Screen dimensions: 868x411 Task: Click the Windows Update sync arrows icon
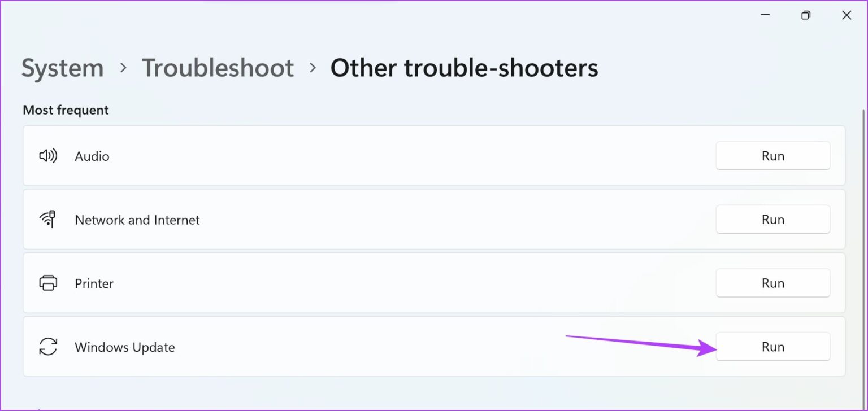tap(48, 347)
